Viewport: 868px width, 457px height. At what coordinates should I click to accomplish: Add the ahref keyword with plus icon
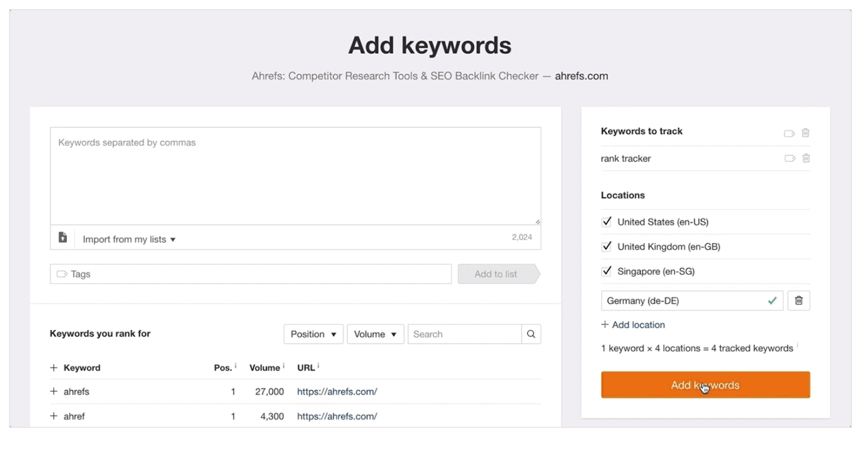click(x=54, y=416)
